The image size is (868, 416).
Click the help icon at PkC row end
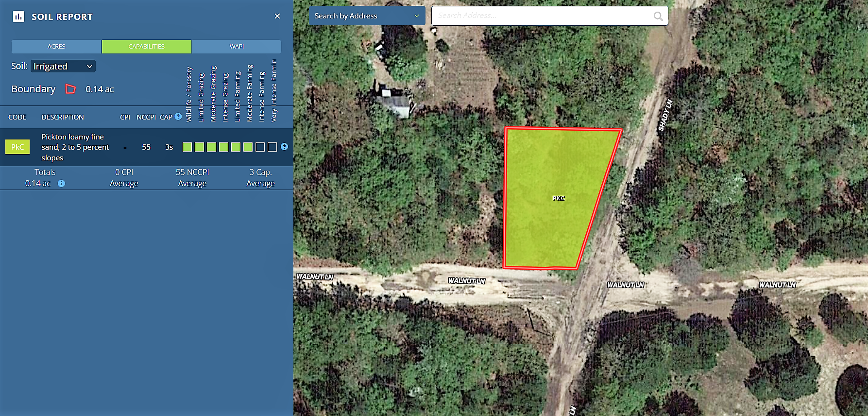coord(285,147)
